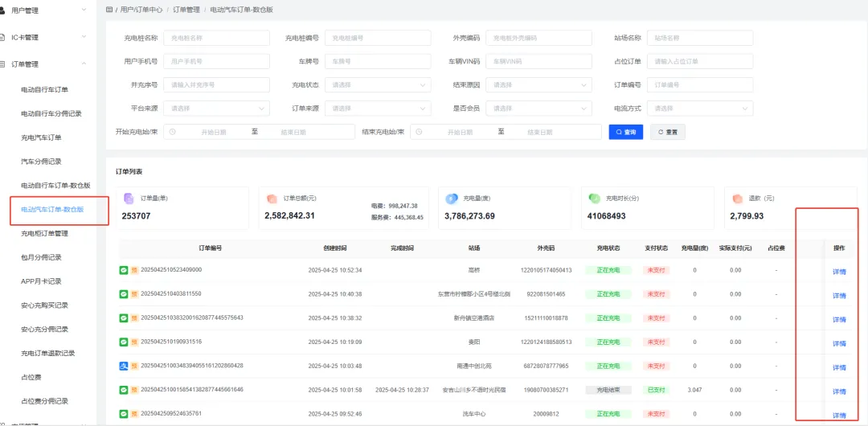Expand the 是否会员 select box
This screenshot has height=426, width=868.
click(x=538, y=109)
